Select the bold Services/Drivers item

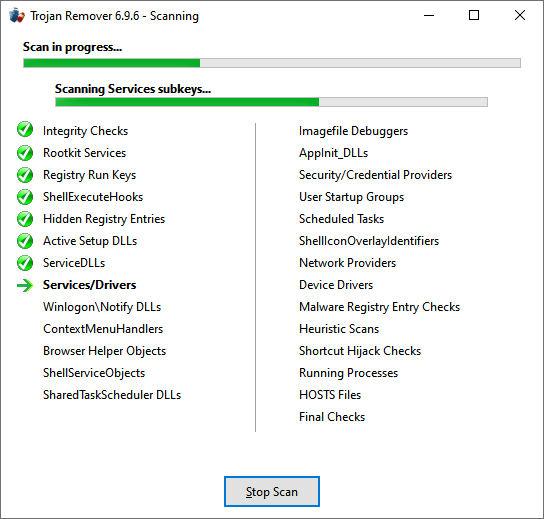pyautogui.click(x=90, y=285)
